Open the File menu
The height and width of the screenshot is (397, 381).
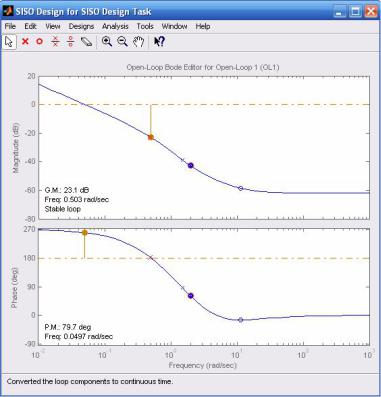tap(10, 26)
